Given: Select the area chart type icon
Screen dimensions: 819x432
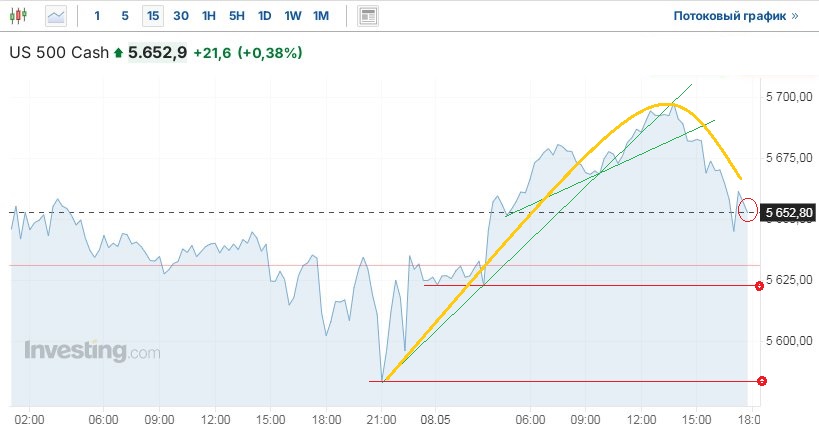Looking at the screenshot, I should pyautogui.click(x=56, y=16).
